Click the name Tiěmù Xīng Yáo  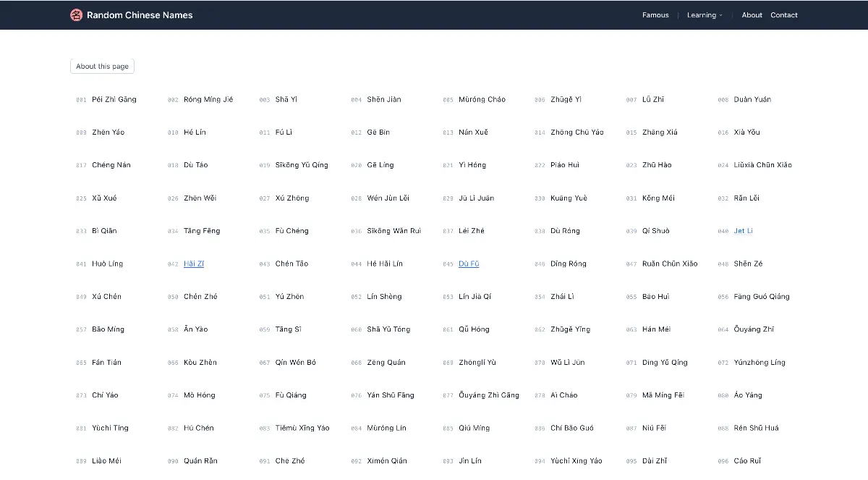point(302,428)
